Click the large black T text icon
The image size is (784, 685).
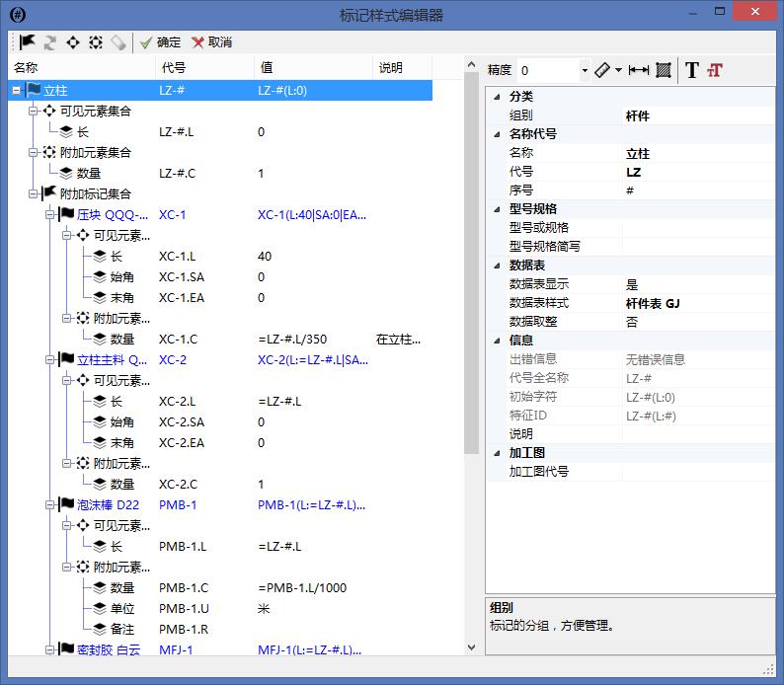coord(692,70)
